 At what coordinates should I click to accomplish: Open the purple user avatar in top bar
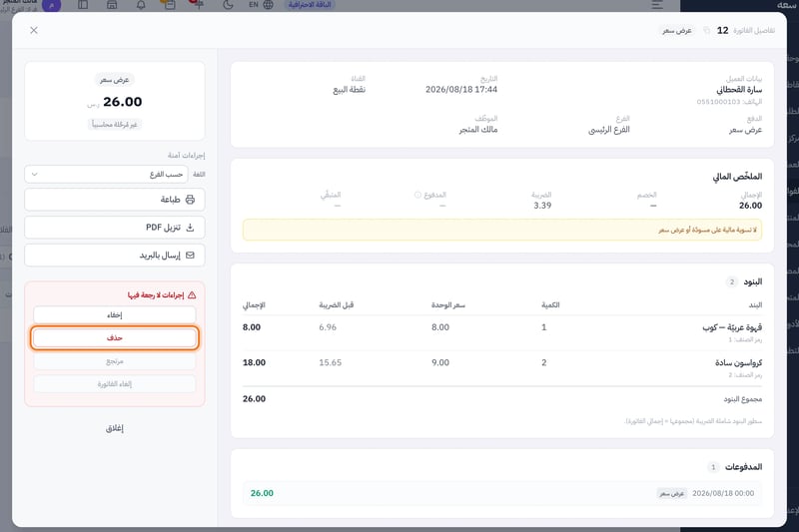(x=52, y=5)
